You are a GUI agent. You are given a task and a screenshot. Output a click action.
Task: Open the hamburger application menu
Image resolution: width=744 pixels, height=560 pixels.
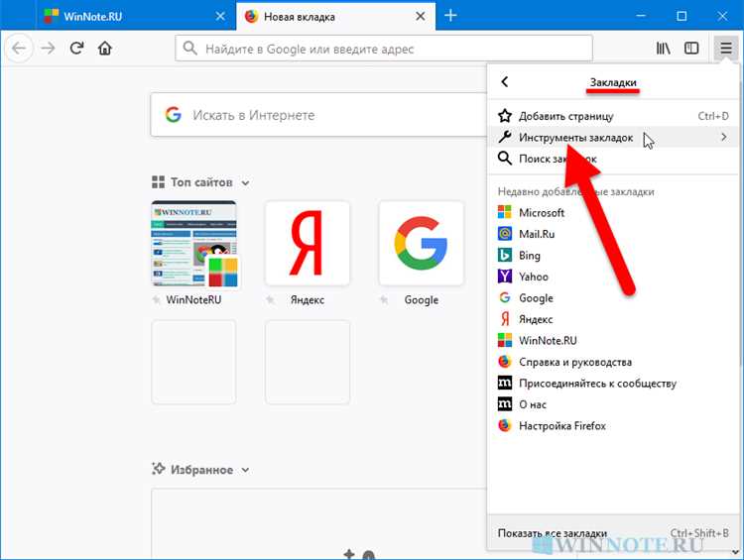pos(725,48)
